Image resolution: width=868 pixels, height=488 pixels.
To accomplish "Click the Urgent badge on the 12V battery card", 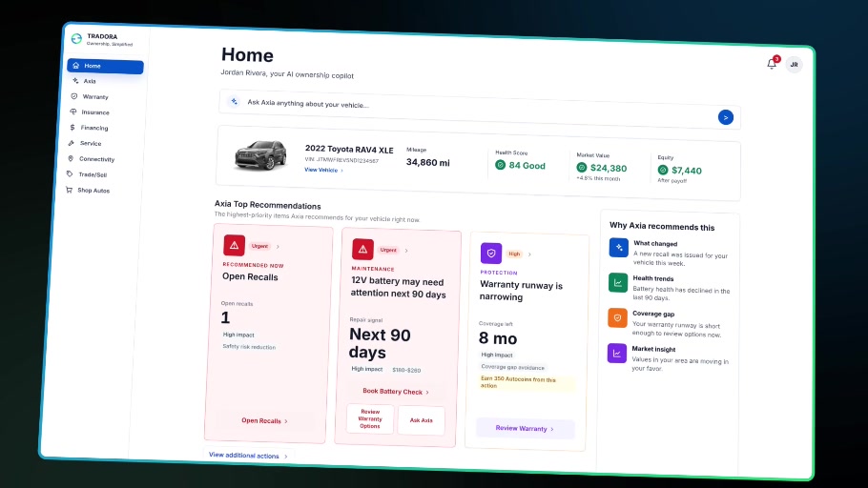I will coord(388,250).
